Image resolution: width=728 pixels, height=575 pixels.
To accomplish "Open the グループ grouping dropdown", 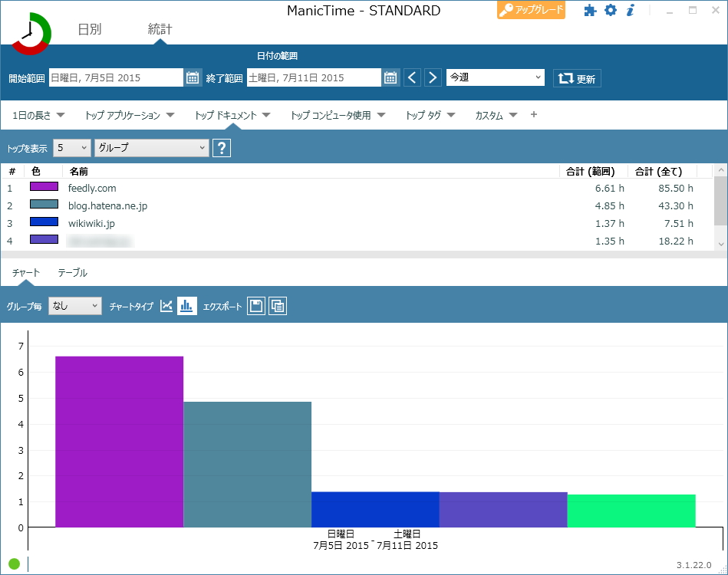I will coord(152,148).
